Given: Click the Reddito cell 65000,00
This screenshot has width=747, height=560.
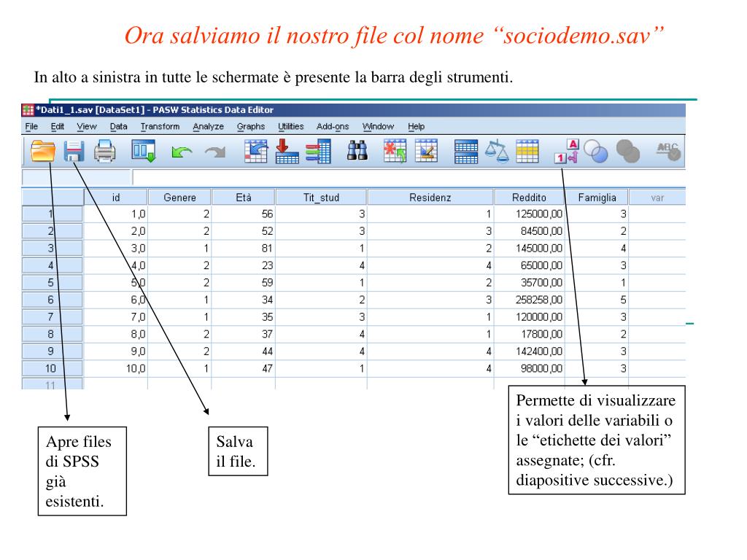Looking at the screenshot, I should point(530,265).
